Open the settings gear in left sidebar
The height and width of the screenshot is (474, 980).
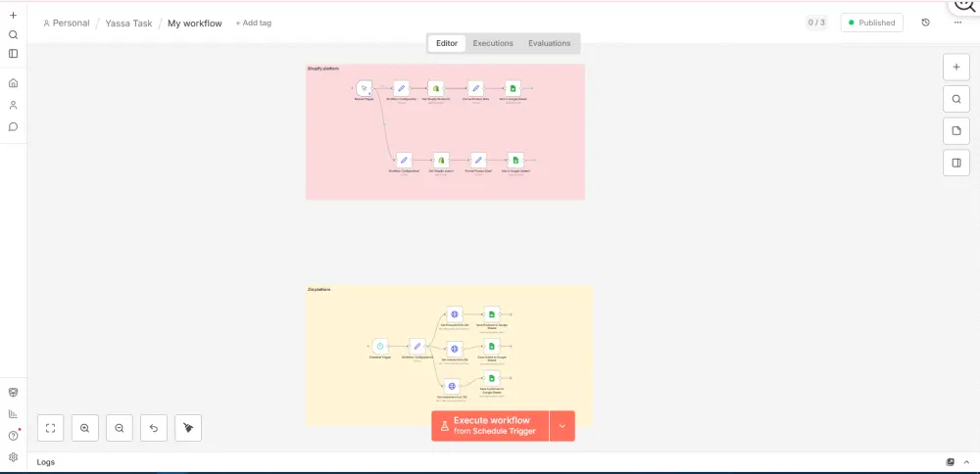13,457
